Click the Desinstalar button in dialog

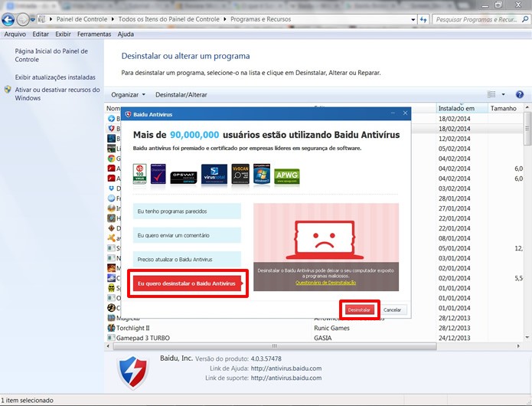pyautogui.click(x=359, y=309)
